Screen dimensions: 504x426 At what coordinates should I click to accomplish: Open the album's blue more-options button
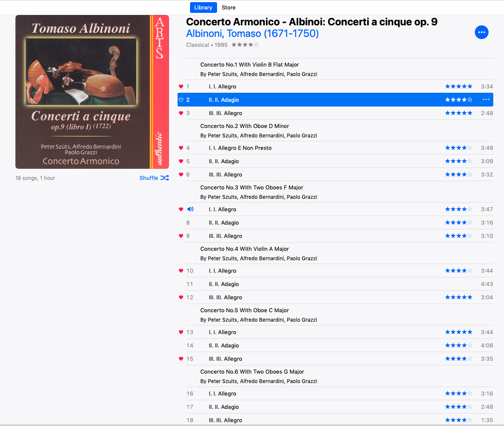(x=481, y=32)
